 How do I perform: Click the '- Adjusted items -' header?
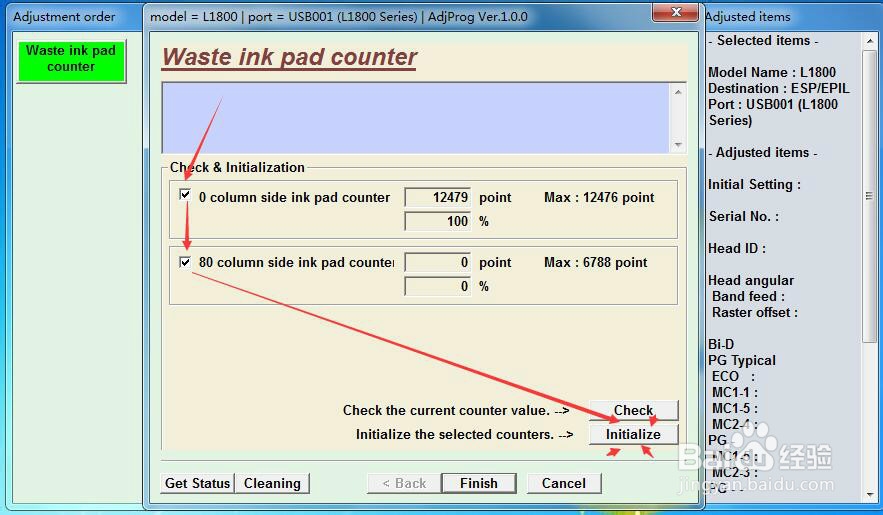[x=762, y=153]
